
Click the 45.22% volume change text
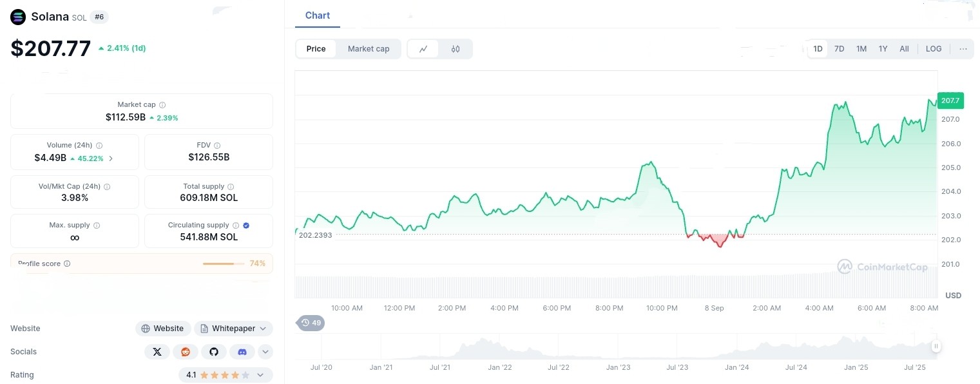90,159
